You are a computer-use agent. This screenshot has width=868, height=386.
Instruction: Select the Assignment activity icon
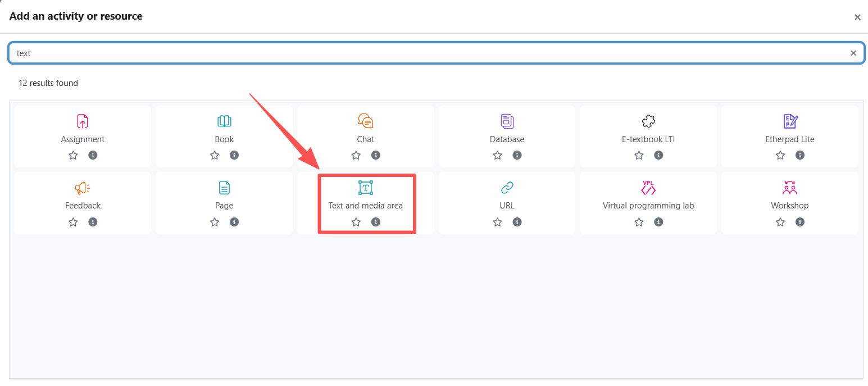tap(83, 121)
